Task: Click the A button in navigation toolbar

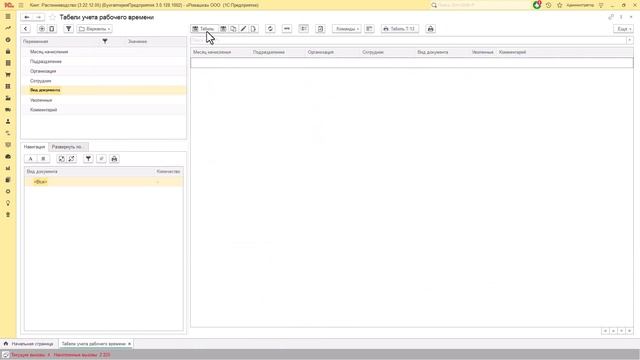Action: [x=31, y=159]
